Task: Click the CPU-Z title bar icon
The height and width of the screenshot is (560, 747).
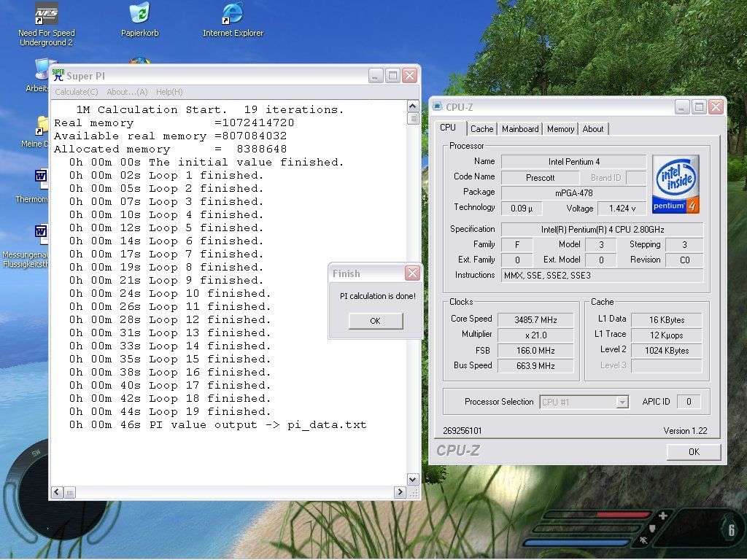Action: (437, 106)
